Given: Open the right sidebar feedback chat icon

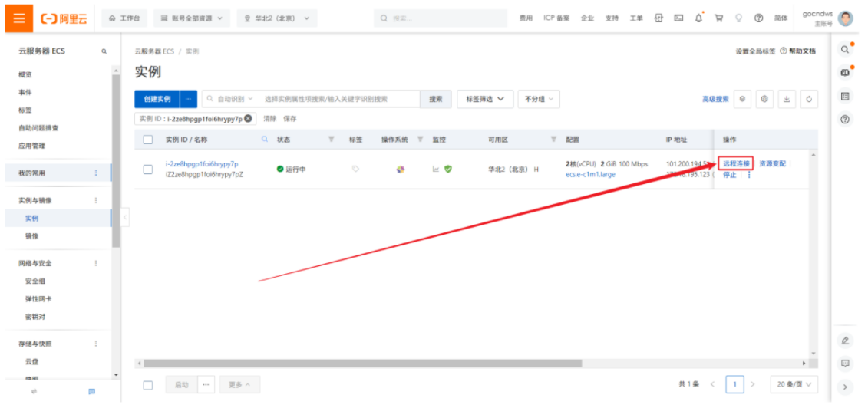Looking at the screenshot, I should click(845, 364).
